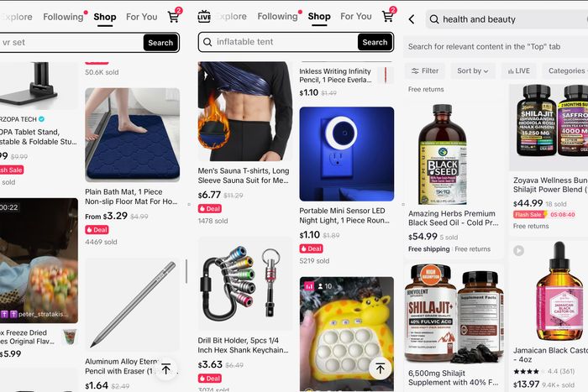588x392 pixels.
Task: Open the Categories dropdown
Action: pos(566,71)
